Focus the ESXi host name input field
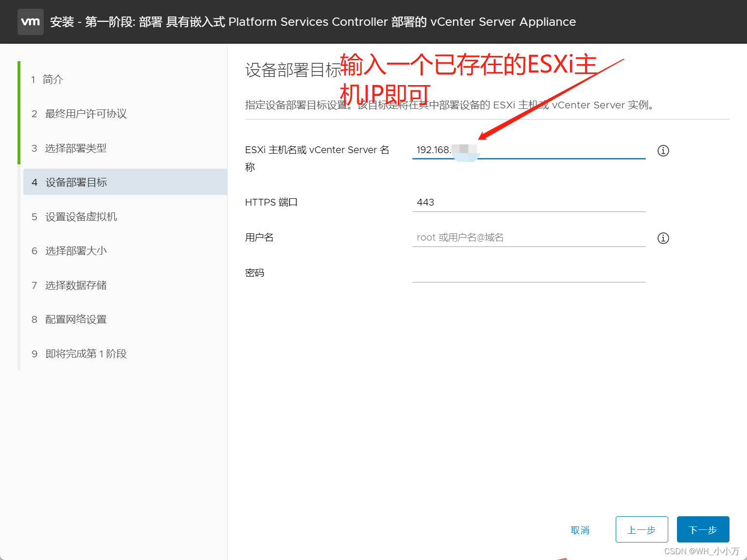The image size is (747, 560). (529, 150)
